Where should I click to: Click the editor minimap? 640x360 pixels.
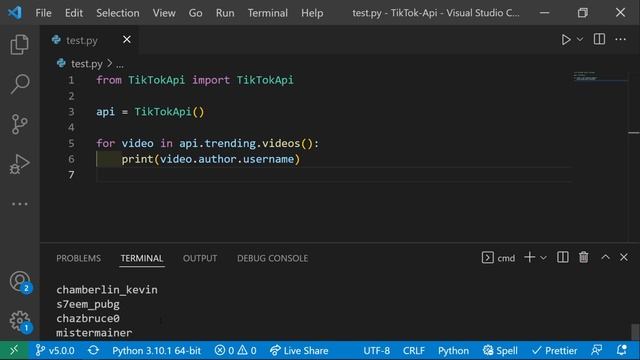tap(599, 77)
